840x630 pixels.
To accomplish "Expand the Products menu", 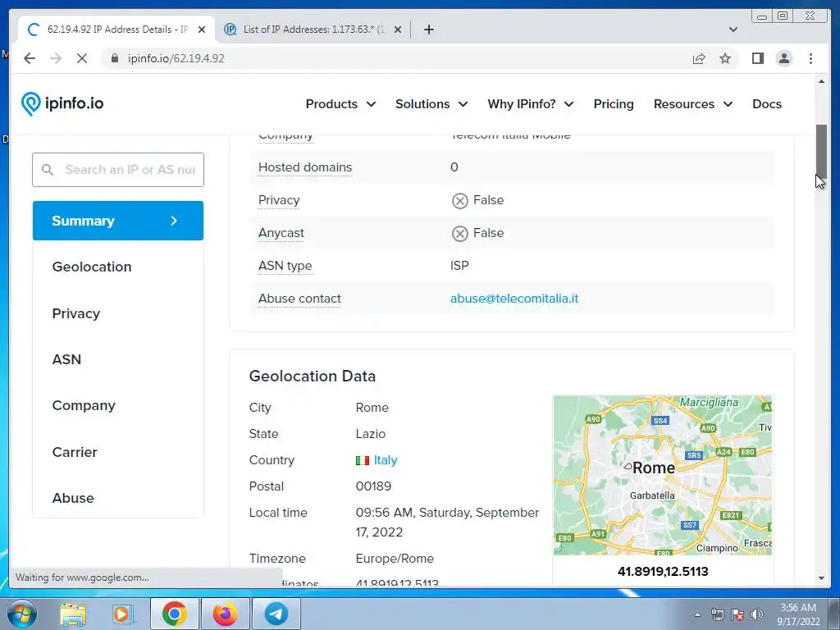I will coord(340,104).
